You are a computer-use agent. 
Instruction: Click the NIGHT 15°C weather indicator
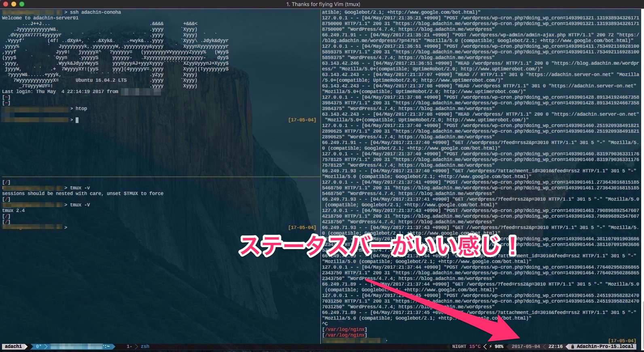466,346
